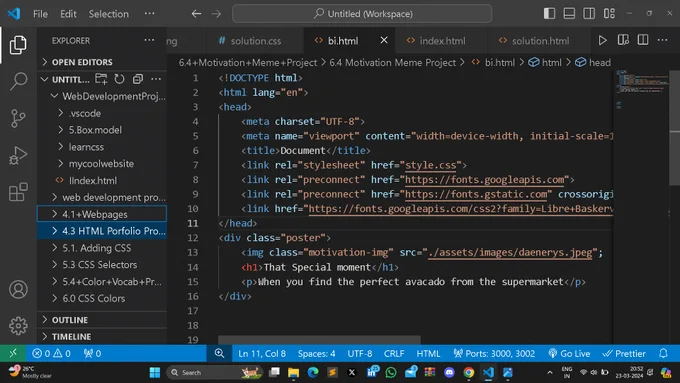
Task: Collapse all folders in explorer
Action: click(138, 79)
